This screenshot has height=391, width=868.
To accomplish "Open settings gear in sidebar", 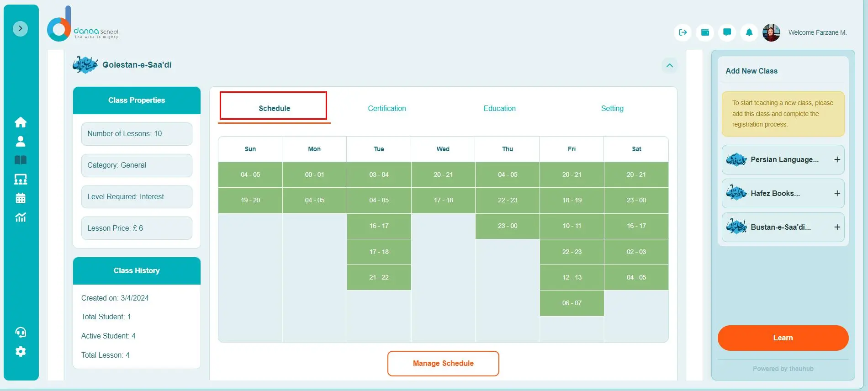I will coord(21,351).
